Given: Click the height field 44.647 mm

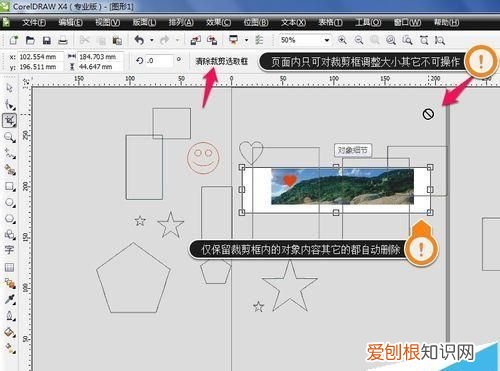Looking at the screenshot, I should [100, 67].
